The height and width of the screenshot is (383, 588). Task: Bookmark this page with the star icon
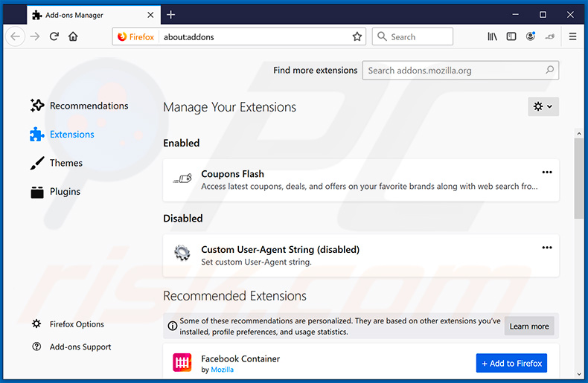[x=357, y=36]
